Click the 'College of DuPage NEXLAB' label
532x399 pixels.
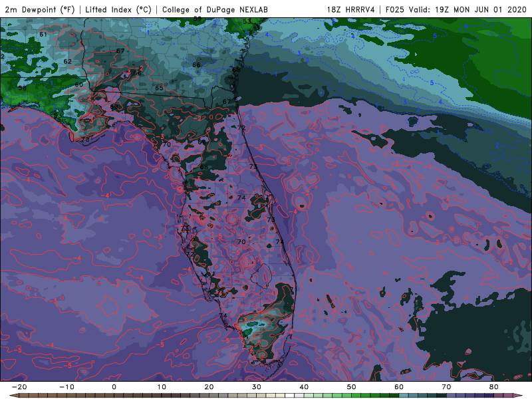pos(215,9)
